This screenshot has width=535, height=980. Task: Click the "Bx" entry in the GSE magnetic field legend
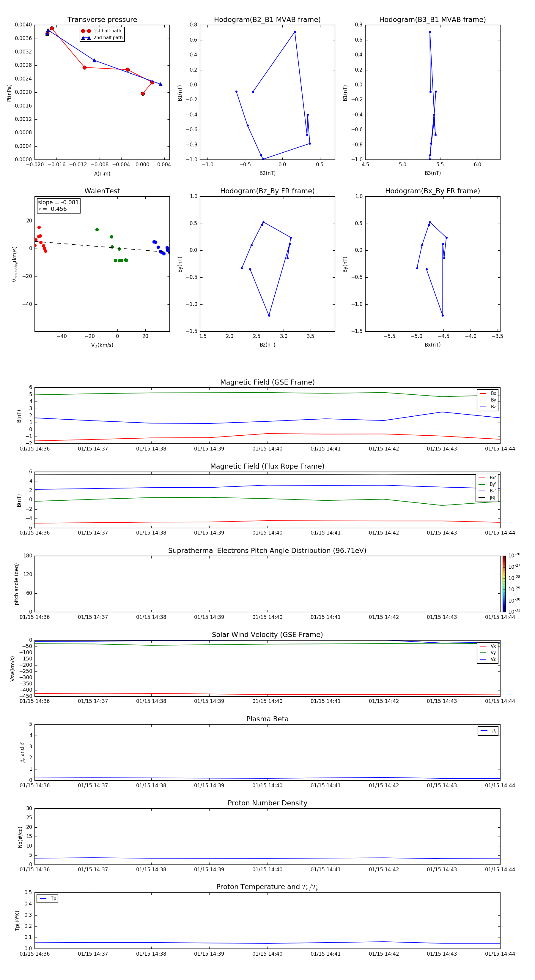pyautogui.click(x=488, y=393)
